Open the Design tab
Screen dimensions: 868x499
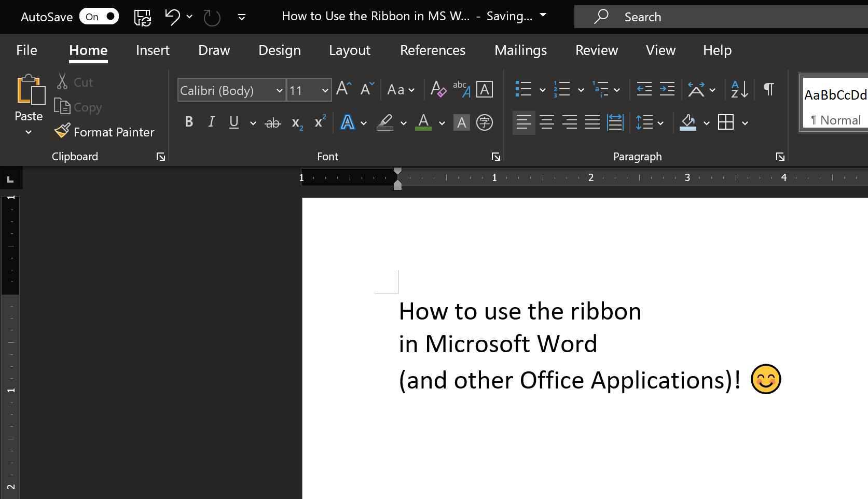click(x=280, y=50)
